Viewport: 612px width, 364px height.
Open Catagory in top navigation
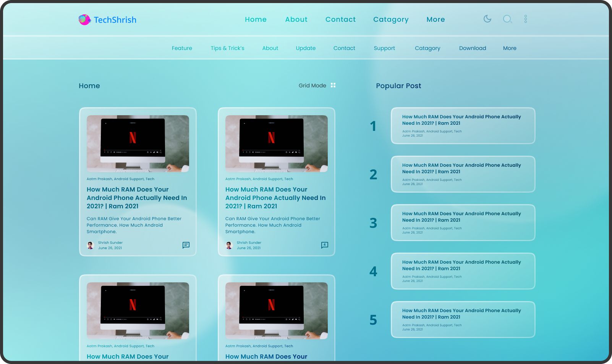[391, 19]
